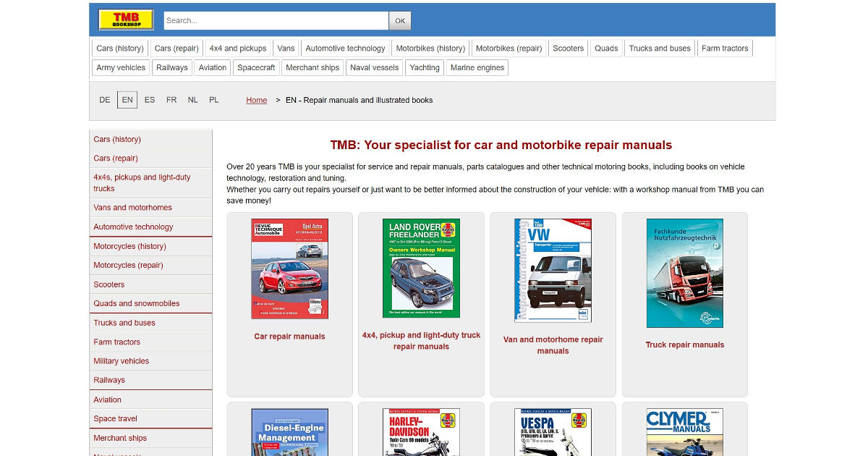The height and width of the screenshot is (456, 868).
Task: Open Motorbikes (repair) top tab
Action: [x=509, y=48]
